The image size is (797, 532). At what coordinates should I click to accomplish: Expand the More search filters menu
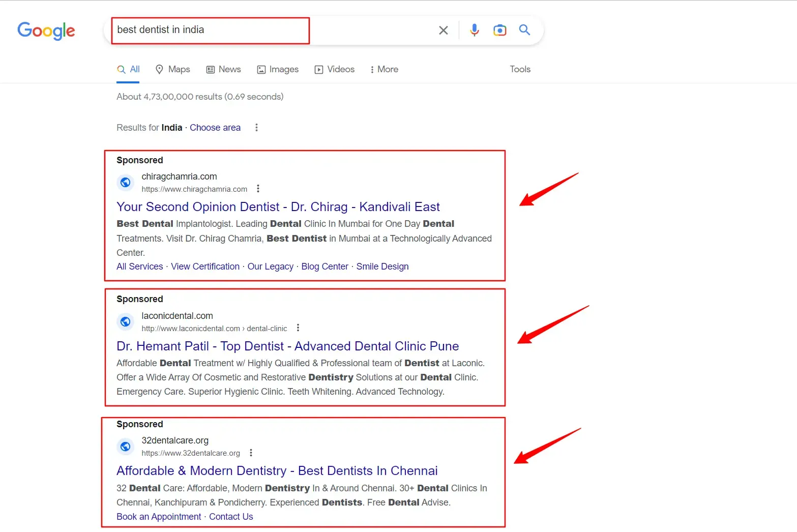(x=384, y=69)
